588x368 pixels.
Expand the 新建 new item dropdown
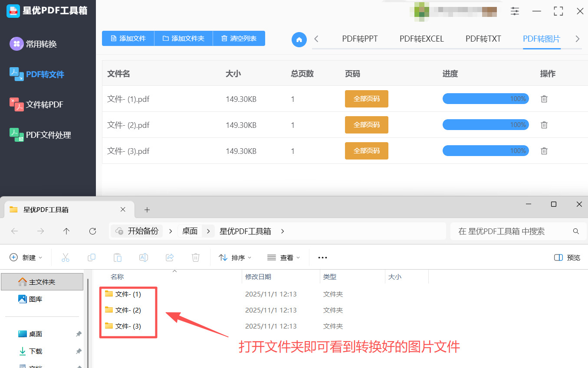click(26, 257)
